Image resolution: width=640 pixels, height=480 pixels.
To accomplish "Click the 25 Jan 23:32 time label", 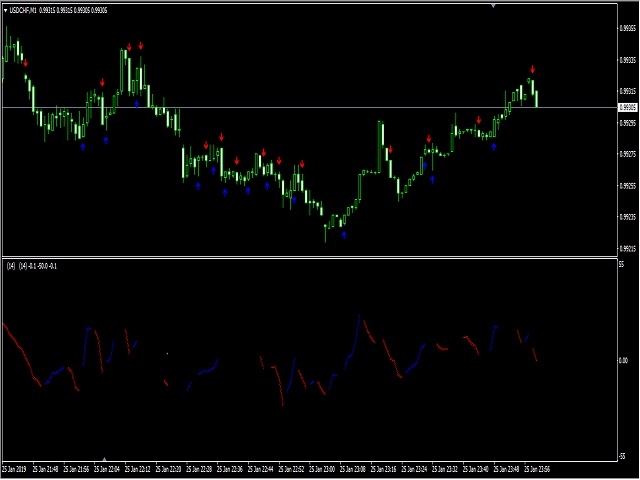I will 445,469.
